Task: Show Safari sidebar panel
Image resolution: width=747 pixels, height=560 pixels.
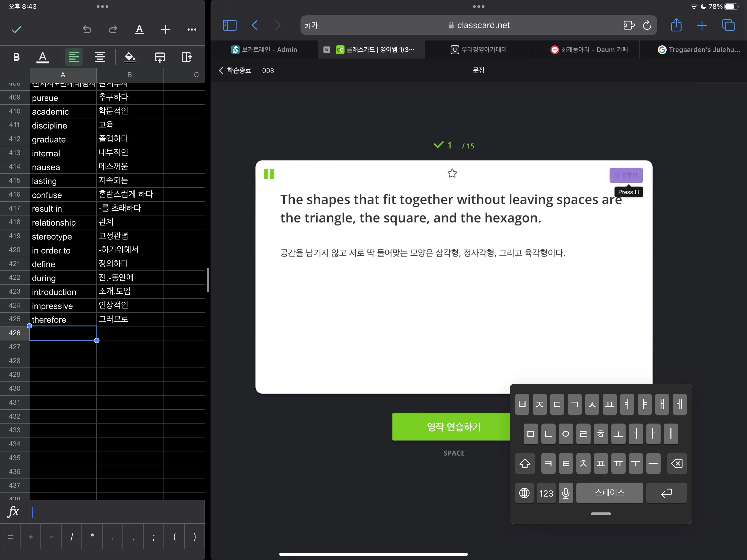Action: (229, 25)
